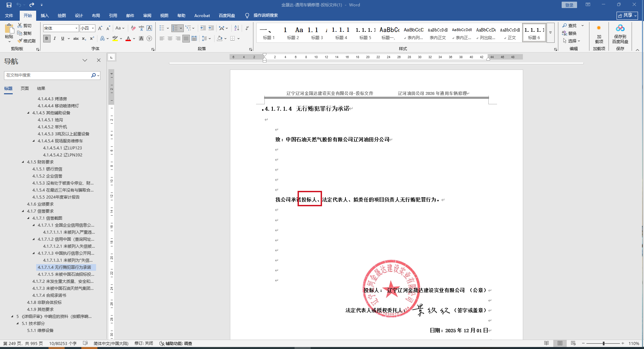Align the paragraph to the left
The height and width of the screenshot is (349, 644).
coord(162,38)
